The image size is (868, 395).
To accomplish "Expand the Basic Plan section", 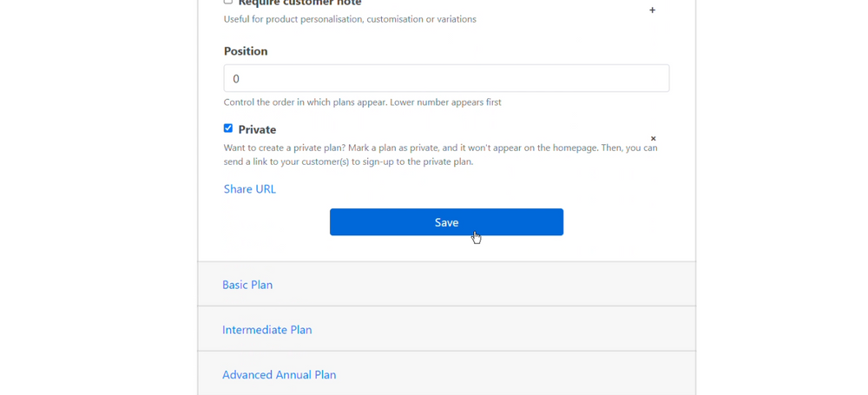I will [247, 285].
